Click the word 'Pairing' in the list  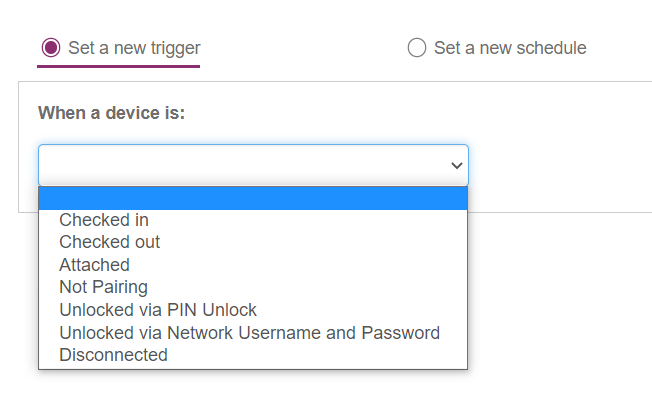[120, 287]
